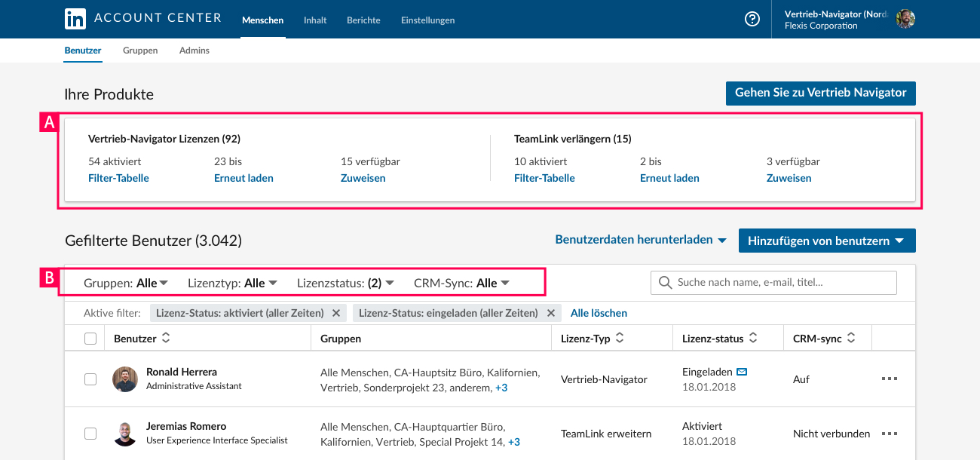This screenshot has height=460, width=980.
Task: Sort by the CRM-sync column arrows
Action: [851, 339]
